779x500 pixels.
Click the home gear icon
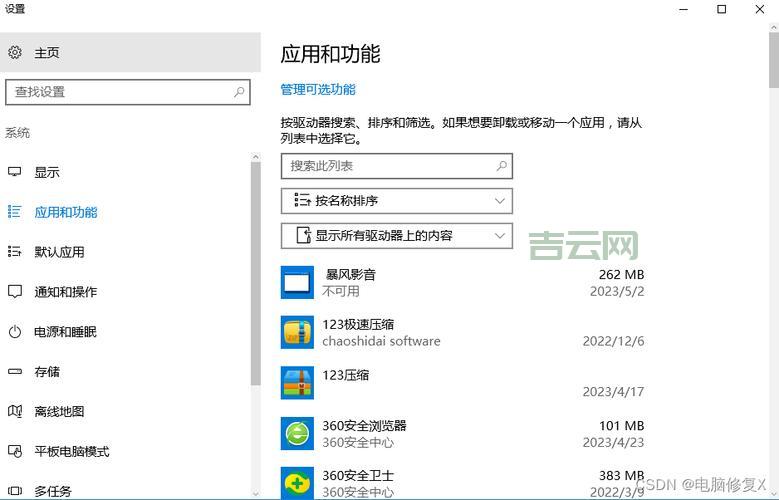pos(15,52)
